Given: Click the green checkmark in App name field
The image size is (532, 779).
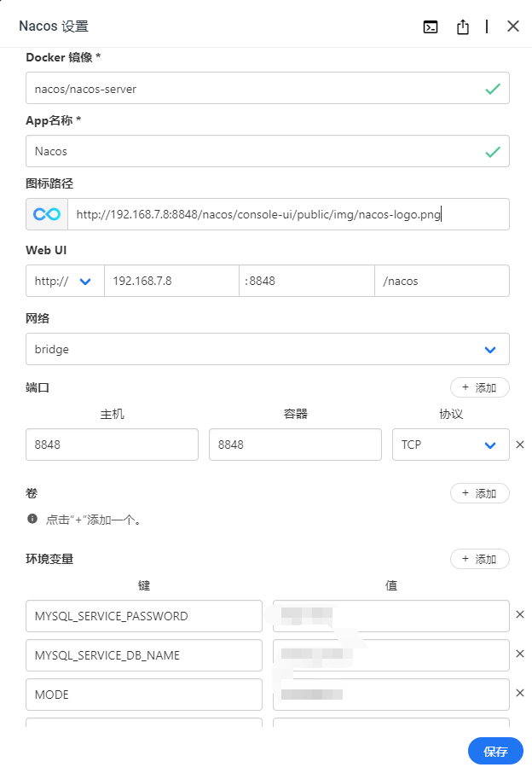Looking at the screenshot, I should coord(493,152).
